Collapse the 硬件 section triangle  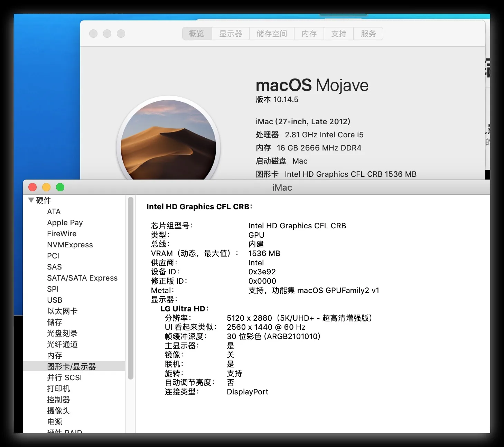click(31, 200)
